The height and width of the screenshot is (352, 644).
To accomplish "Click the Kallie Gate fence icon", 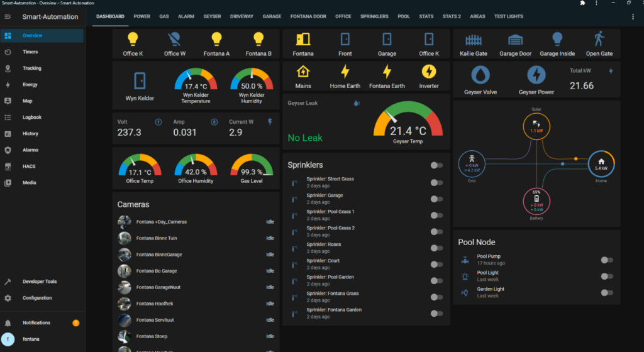I will 474,40.
